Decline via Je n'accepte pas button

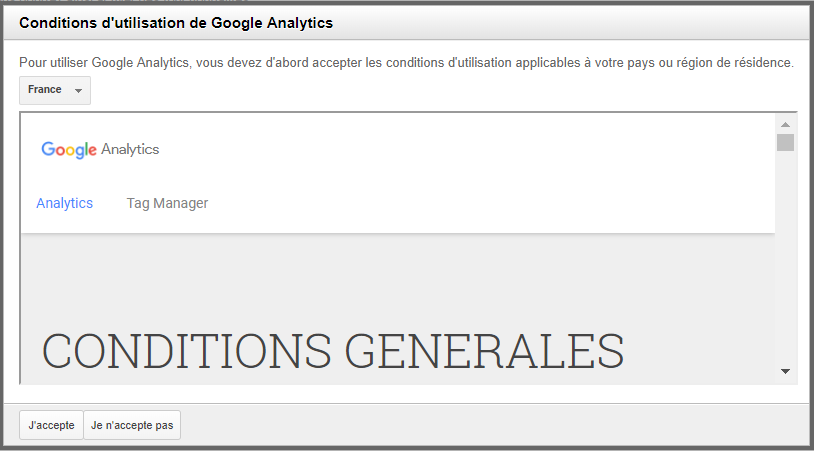[132, 425]
